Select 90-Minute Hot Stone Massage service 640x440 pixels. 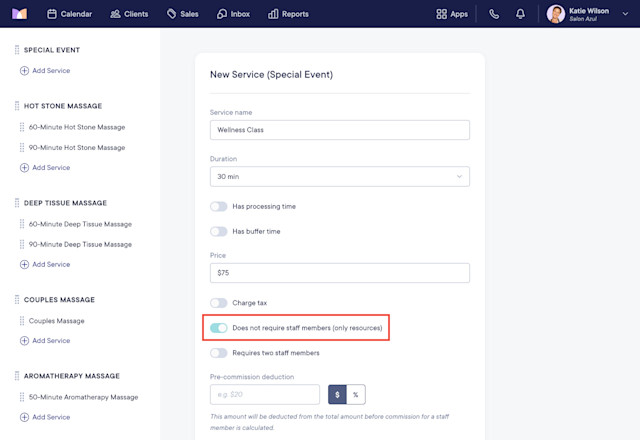pyautogui.click(x=77, y=147)
